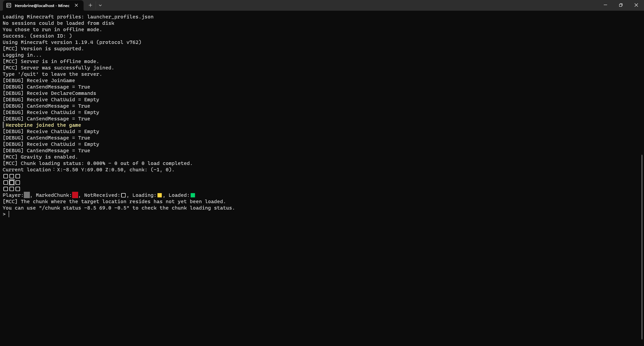Click the highlighted player chunk in the map grid

click(x=12, y=182)
